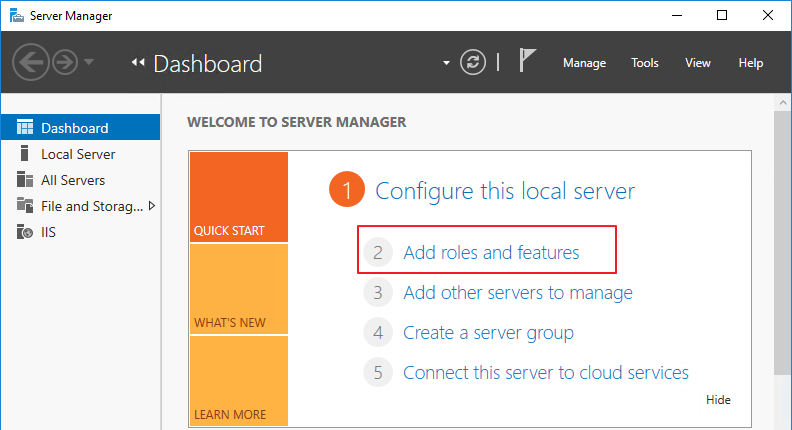Image resolution: width=792 pixels, height=430 pixels.
Task: Open the All Servers sidebar icon
Action: click(x=25, y=180)
